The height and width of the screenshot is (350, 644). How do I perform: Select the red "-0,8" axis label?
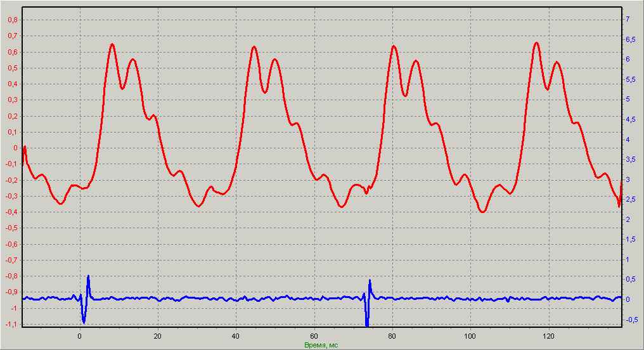click(x=12, y=276)
